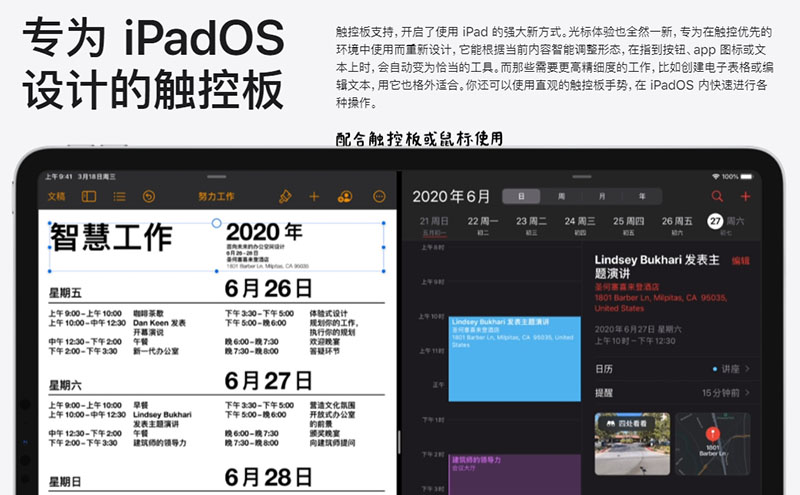
Task: Select the 星期五 label in document
Action: pos(65,293)
